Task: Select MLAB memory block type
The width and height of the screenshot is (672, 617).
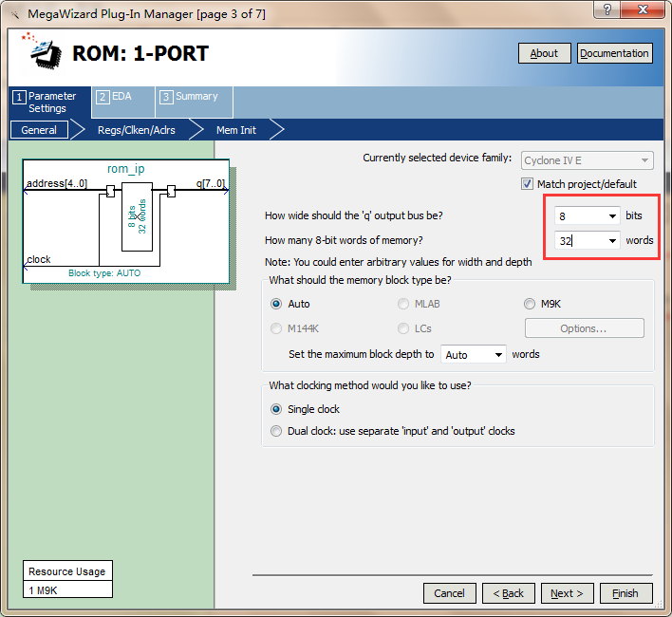Action: [x=402, y=304]
